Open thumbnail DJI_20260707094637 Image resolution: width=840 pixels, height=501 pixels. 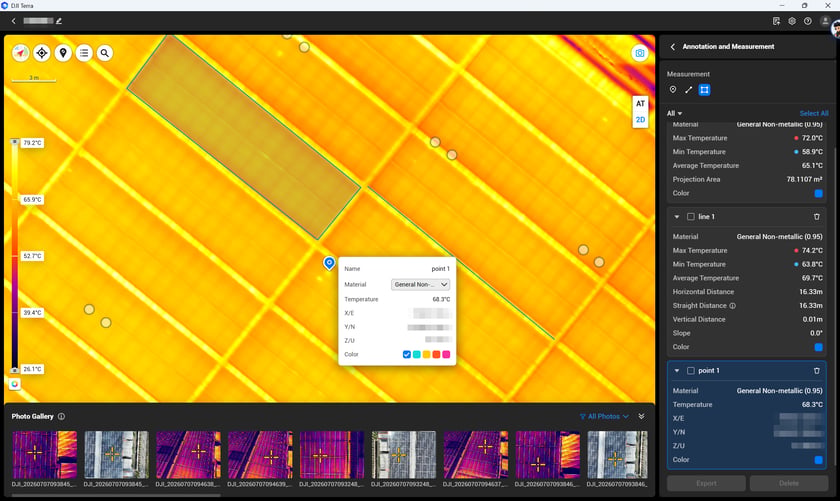[x=476, y=454]
